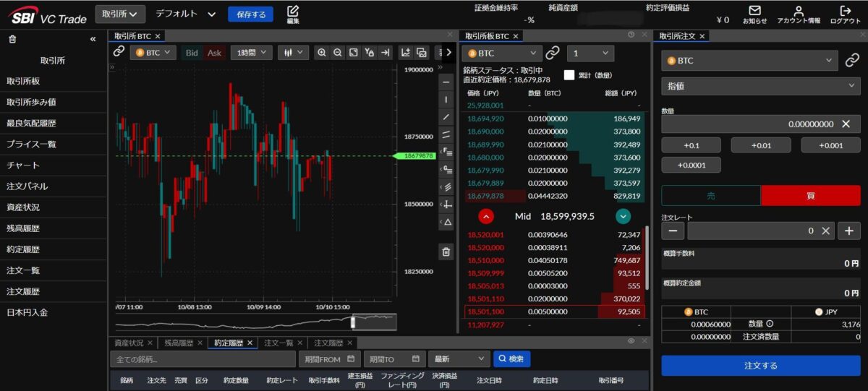Select the parallel channel drawing tool
Viewport: 868px width, 391px height.
click(446, 134)
